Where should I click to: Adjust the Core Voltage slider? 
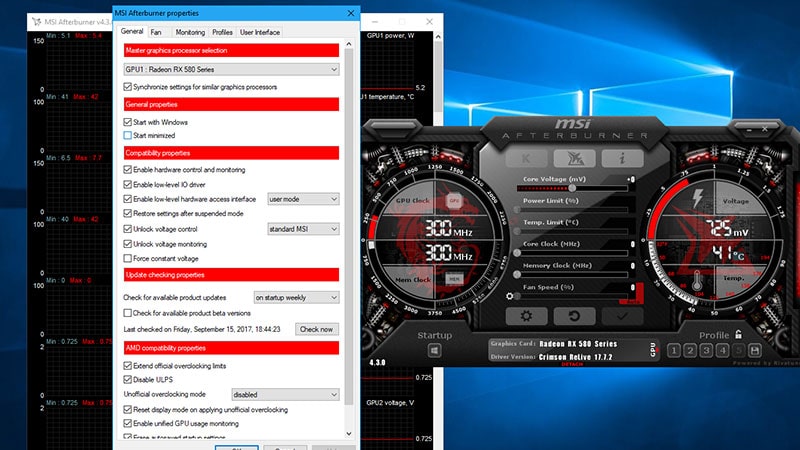[x=572, y=188]
